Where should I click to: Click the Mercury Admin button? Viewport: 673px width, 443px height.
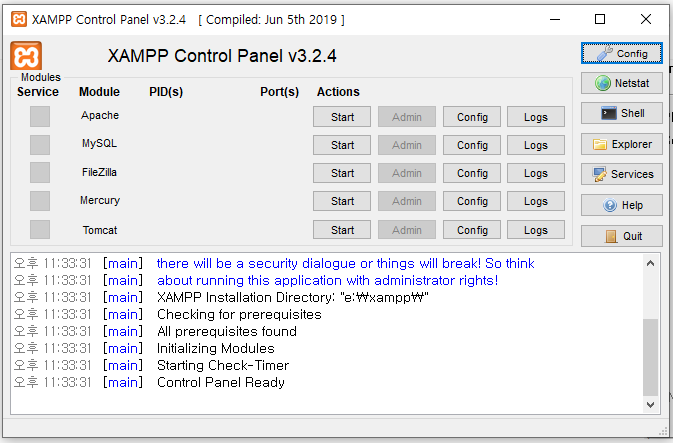(x=406, y=201)
